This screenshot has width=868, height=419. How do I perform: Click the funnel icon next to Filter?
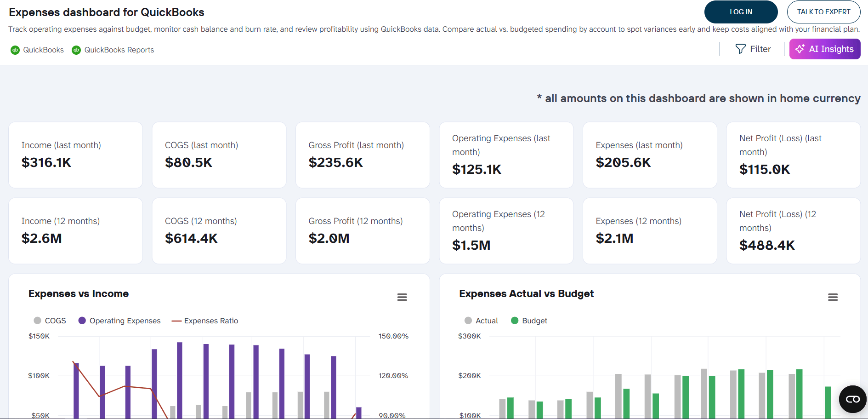coord(740,49)
